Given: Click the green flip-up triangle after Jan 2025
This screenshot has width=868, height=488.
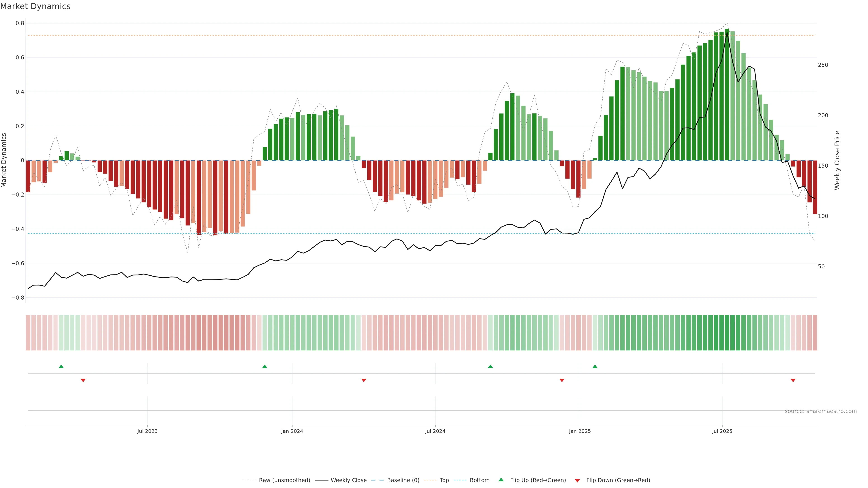Looking at the screenshot, I should [595, 366].
